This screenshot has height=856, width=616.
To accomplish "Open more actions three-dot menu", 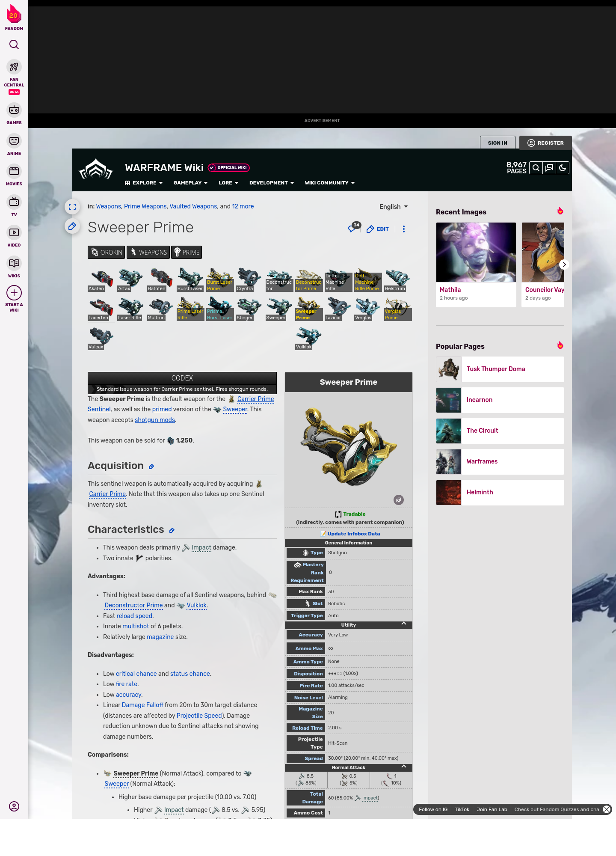I will [x=404, y=229].
